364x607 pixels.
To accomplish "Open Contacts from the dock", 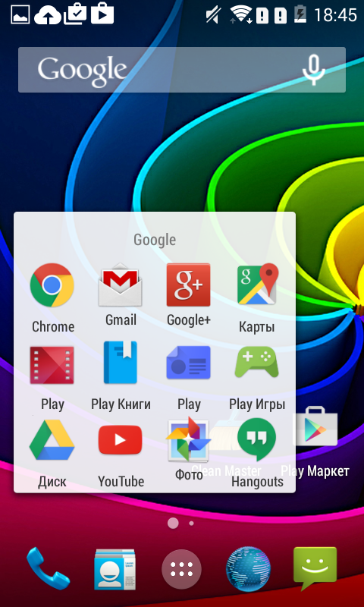I will (x=115, y=569).
